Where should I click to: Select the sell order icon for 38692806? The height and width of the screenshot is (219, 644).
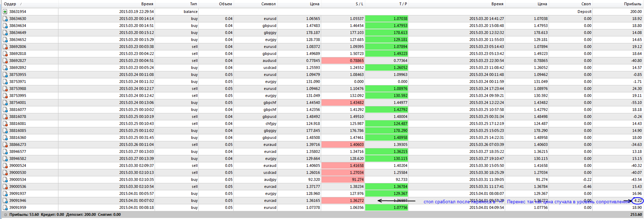click(x=5, y=47)
